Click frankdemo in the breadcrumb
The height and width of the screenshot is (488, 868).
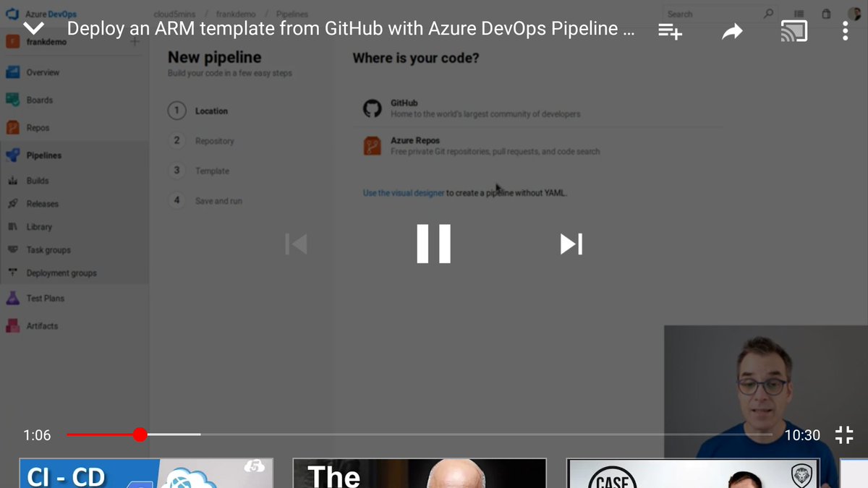[x=235, y=14]
